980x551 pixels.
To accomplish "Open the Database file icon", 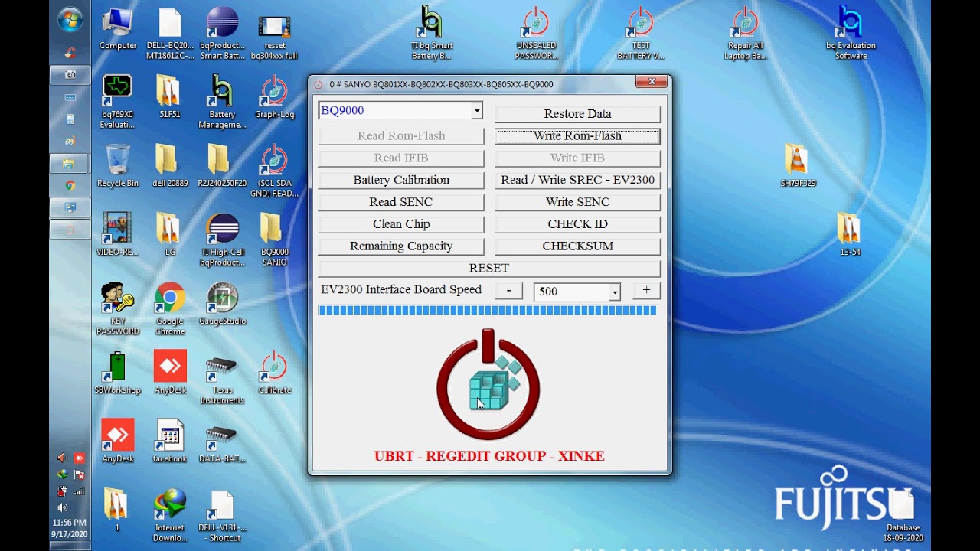I will [x=903, y=515].
